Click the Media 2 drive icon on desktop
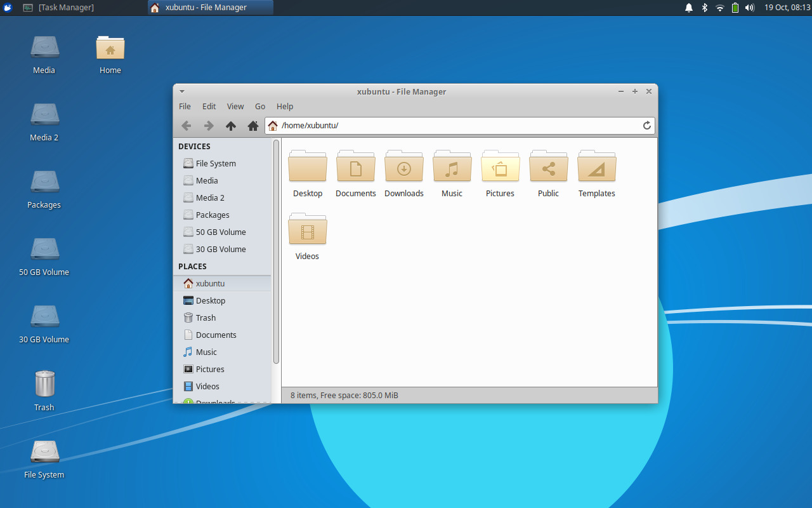The height and width of the screenshot is (508, 812). (44, 115)
